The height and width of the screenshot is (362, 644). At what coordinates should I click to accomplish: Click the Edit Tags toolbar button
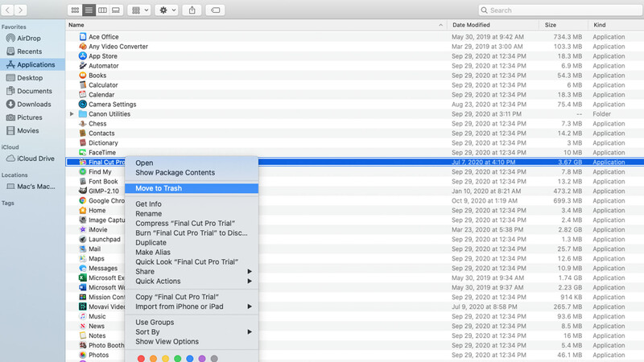click(215, 10)
